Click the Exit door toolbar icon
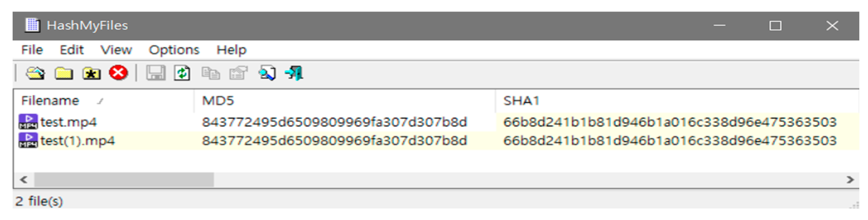 tap(294, 73)
